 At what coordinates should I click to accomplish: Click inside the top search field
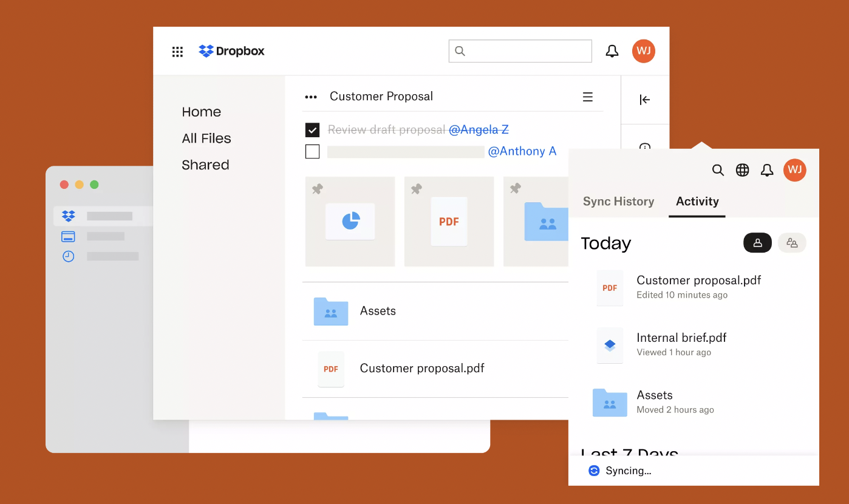(x=520, y=51)
